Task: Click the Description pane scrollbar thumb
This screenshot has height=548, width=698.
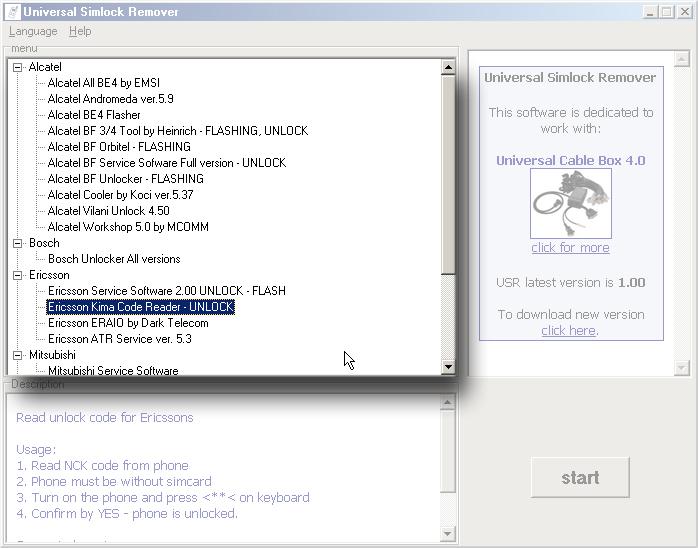Action: [448, 451]
